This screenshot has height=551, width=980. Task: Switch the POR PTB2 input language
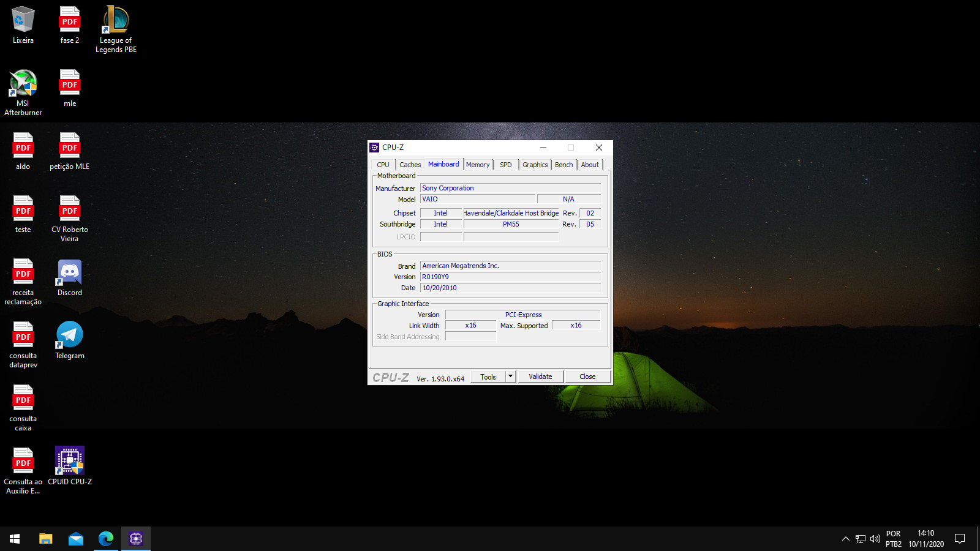point(894,539)
